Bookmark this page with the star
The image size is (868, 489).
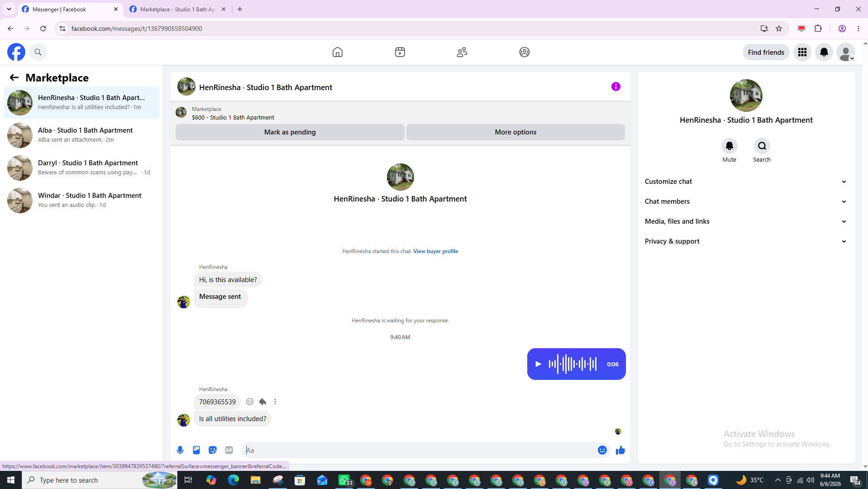point(779,29)
